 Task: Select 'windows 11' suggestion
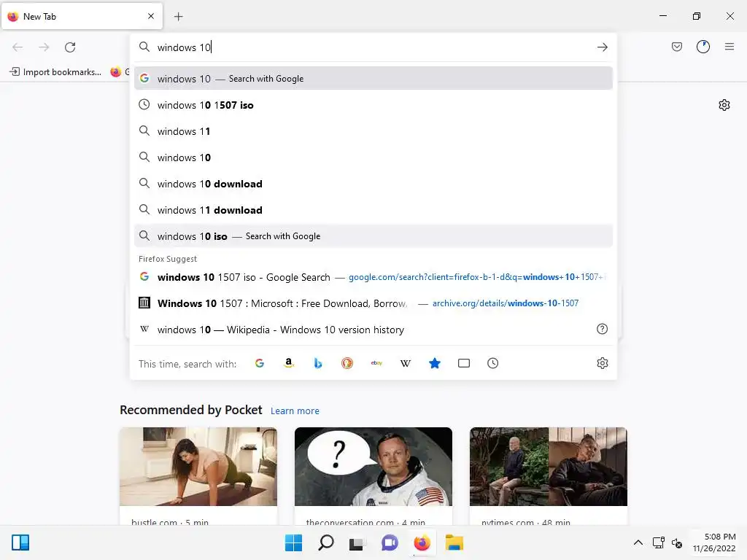373,131
